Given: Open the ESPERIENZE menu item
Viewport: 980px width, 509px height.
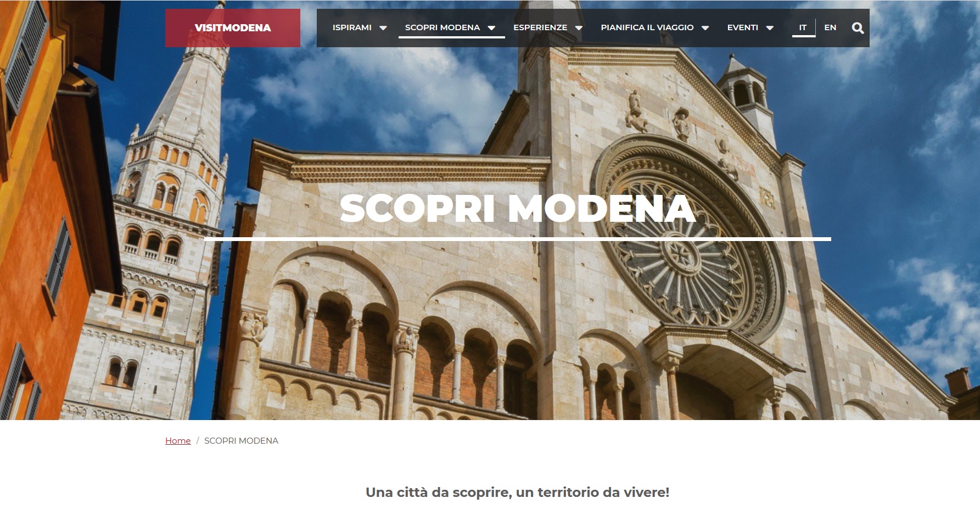Looking at the screenshot, I should 540,27.
